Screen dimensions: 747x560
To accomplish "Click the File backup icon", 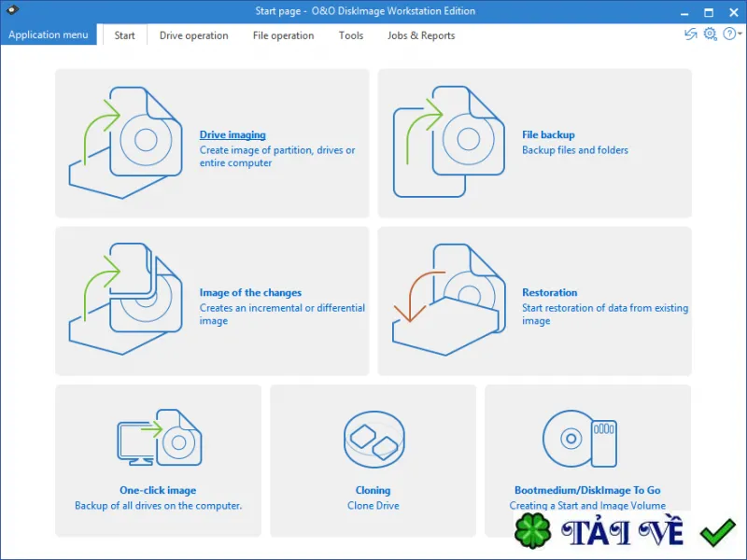I will (448, 142).
